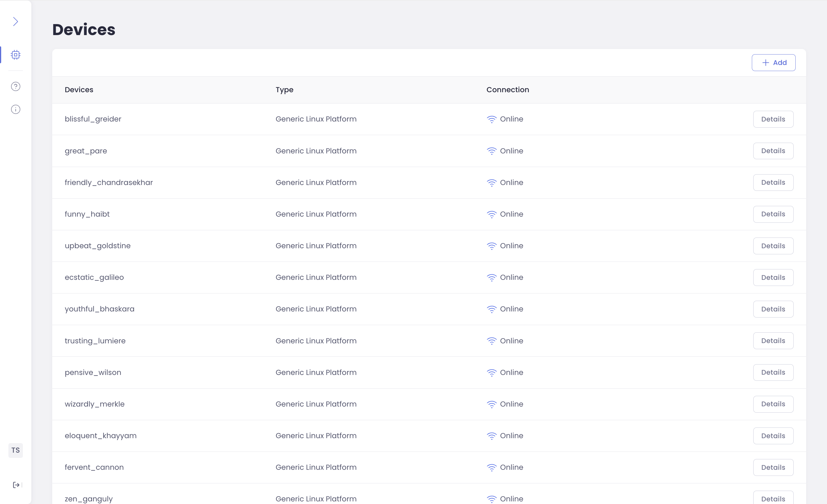Select the Devices chip icon in sidebar

15,54
